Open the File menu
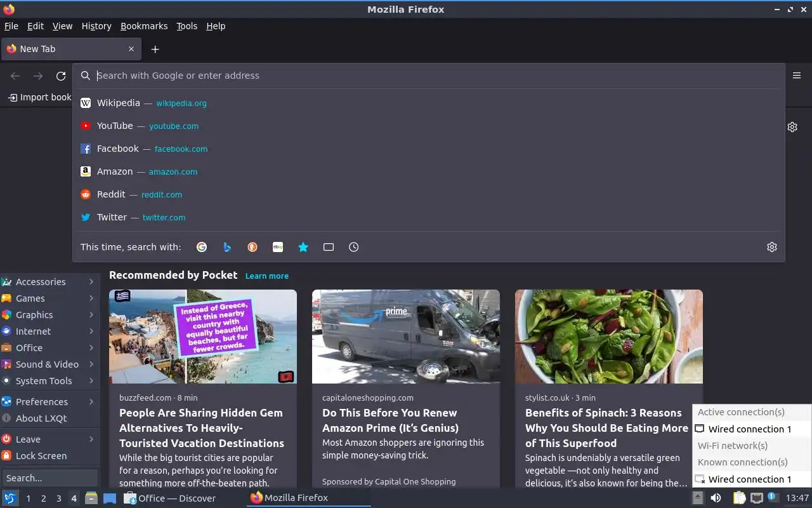The width and height of the screenshot is (812, 508). pyautogui.click(x=11, y=26)
